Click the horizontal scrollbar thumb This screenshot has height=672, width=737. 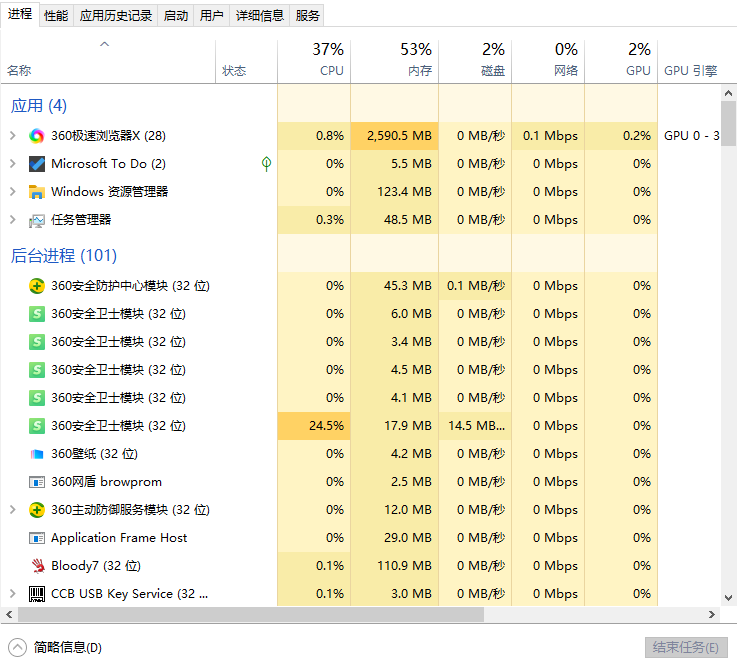pyautogui.click(x=251, y=614)
